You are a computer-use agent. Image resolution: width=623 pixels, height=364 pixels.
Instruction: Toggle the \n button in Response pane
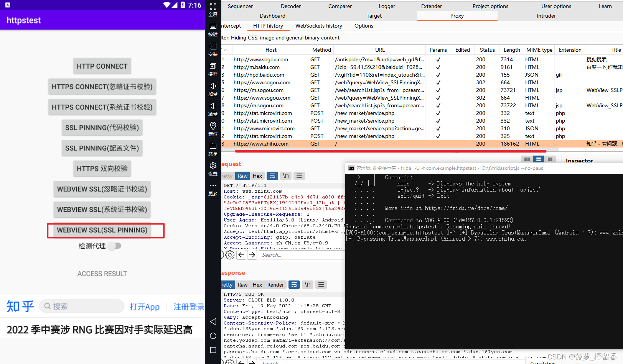pyautogui.click(x=308, y=285)
